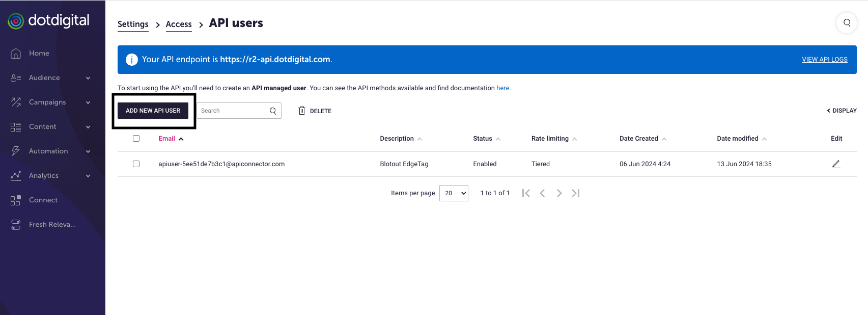Screen dimensions: 868x315
Task: Expand the Display panel on the right
Action: click(842, 111)
